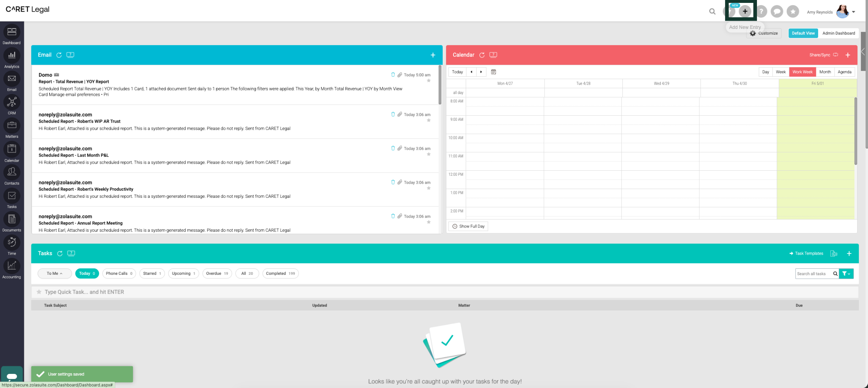
Task: Open the chat widget at bottom left
Action: [12, 376]
